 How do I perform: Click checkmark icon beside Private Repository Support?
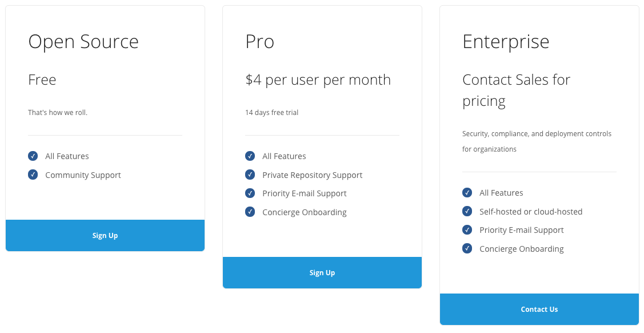(x=250, y=175)
